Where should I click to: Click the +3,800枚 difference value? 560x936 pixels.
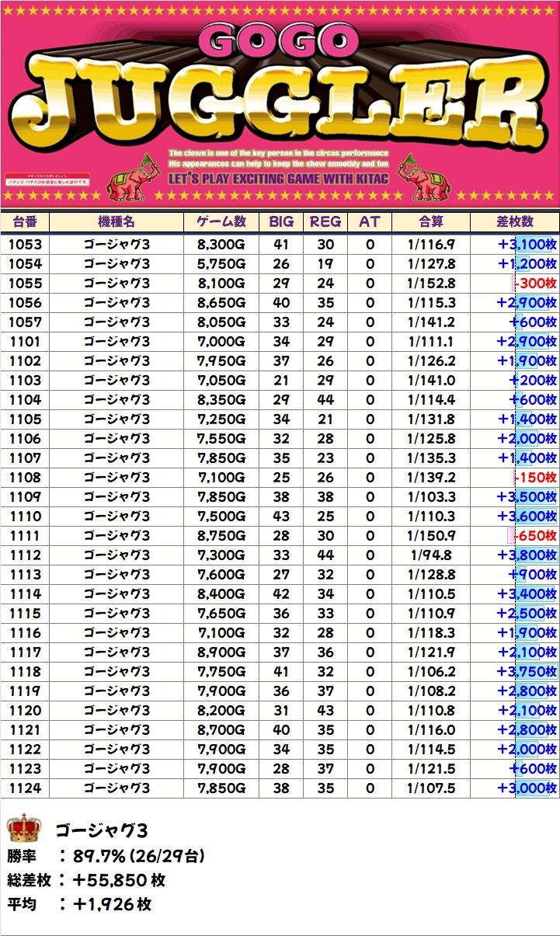tap(528, 555)
